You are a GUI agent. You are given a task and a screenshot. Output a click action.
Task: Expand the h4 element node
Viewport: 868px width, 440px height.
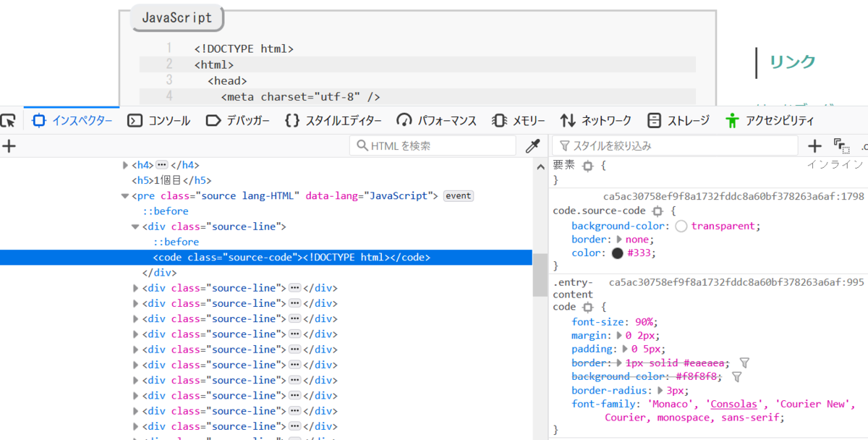tap(125, 165)
